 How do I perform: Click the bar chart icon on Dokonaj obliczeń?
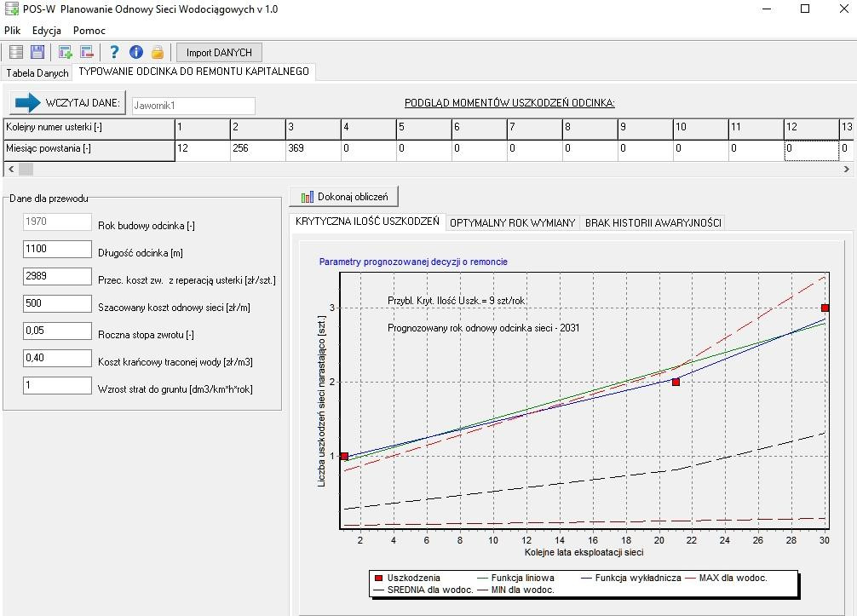308,197
